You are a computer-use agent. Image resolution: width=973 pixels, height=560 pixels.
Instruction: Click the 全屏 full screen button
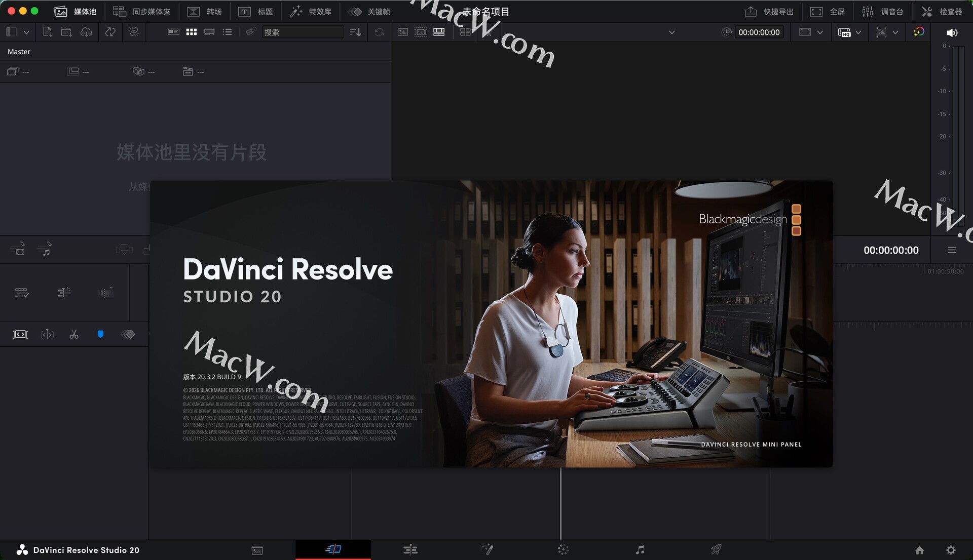(x=828, y=11)
